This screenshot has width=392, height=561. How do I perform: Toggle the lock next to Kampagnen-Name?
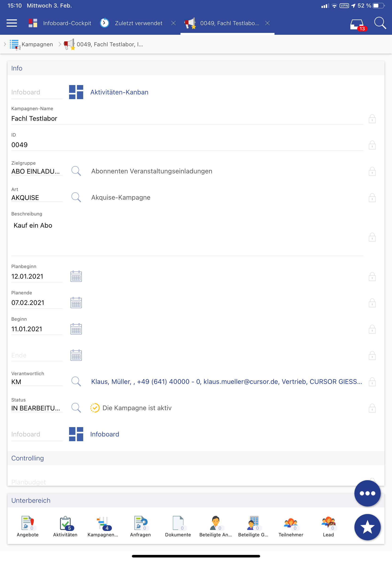pyautogui.click(x=372, y=119)
